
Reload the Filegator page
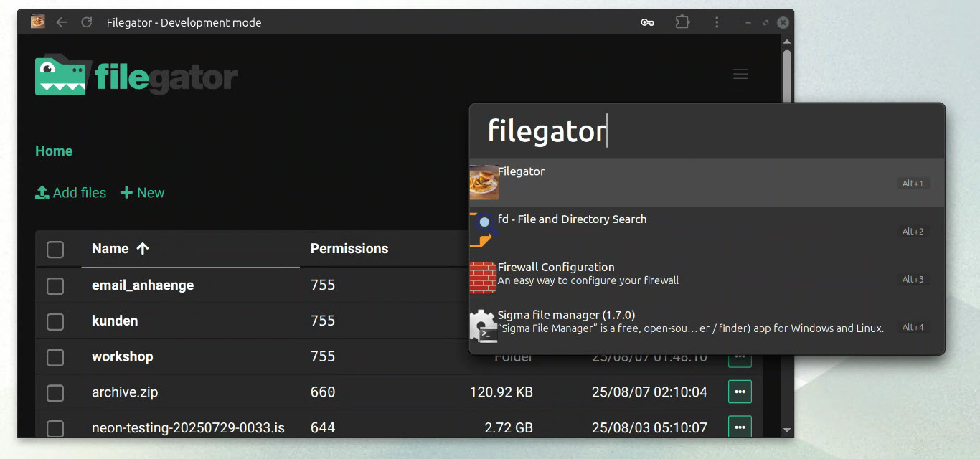87,22
